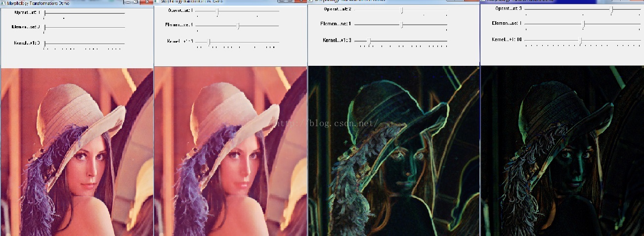Viewport: 644px width, 236px height.
Task: Click the Kernel size slider set to 3
Action: [400, 41]
